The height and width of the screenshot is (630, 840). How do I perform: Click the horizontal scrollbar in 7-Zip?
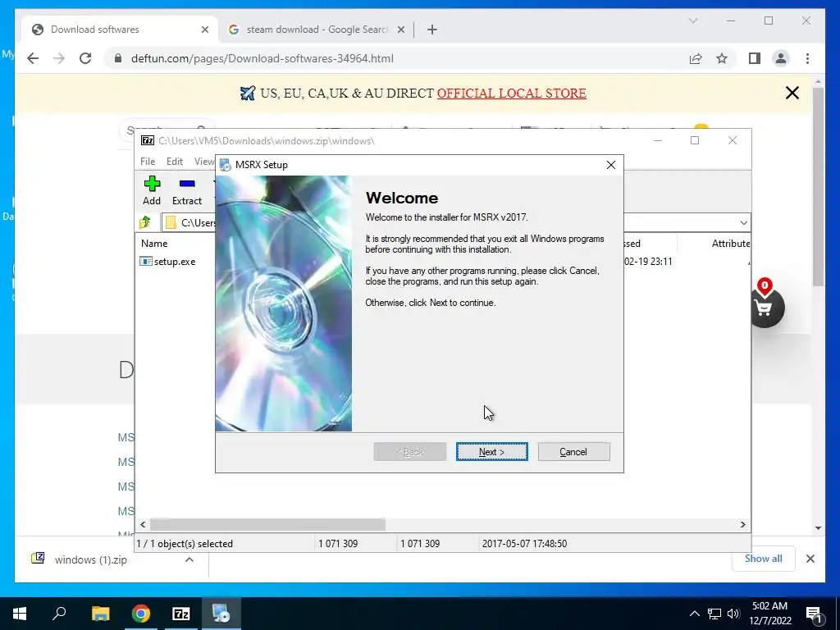click(267, 524)
